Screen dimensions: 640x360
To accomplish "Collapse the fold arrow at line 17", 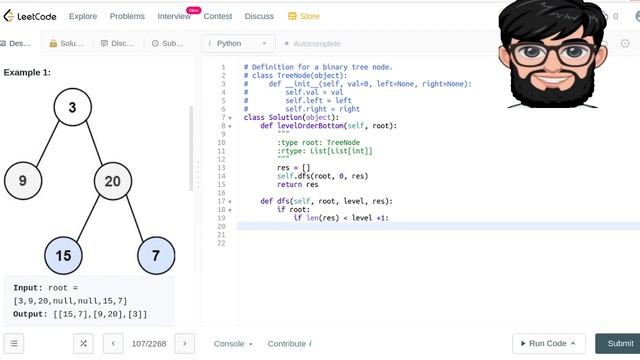I will click(230, 202).
